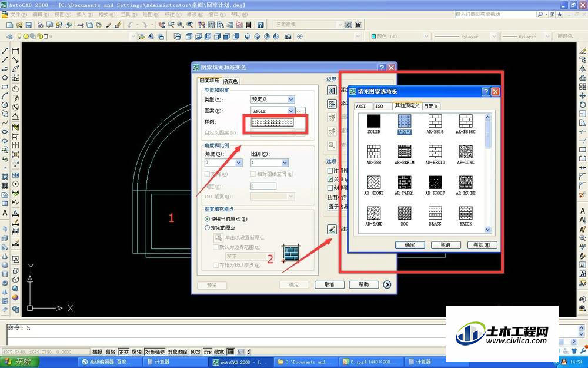Click the hatch pattern sample swatch

[272, 122]
